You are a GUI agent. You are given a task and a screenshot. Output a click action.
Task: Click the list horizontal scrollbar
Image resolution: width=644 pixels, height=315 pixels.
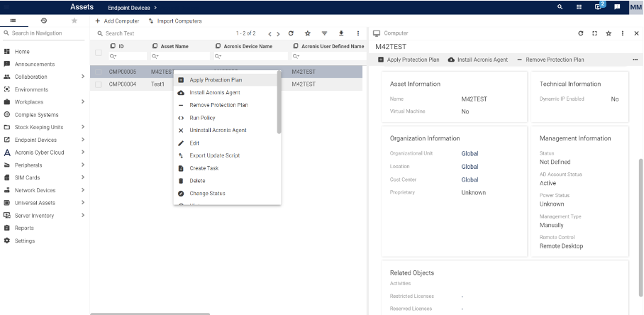[x=150, y=314]
